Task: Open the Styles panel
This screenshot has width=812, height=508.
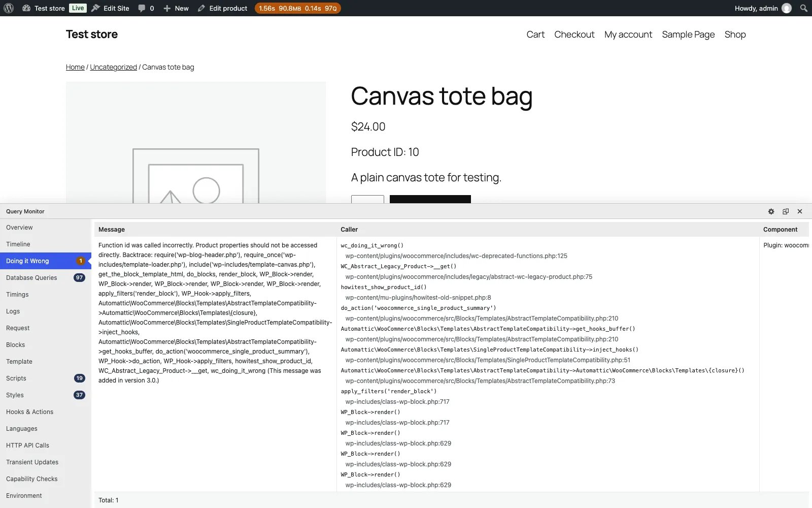Action: [x=46, y=395]
